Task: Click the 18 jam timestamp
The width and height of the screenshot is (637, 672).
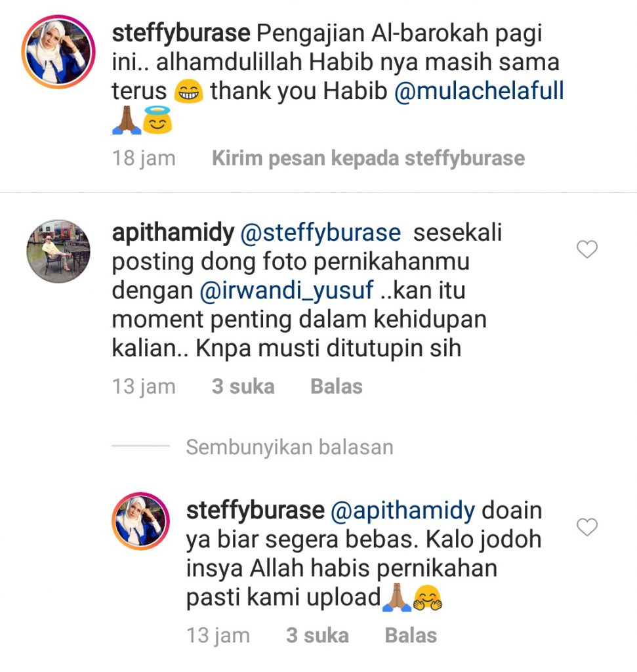Action: (144, 158)
